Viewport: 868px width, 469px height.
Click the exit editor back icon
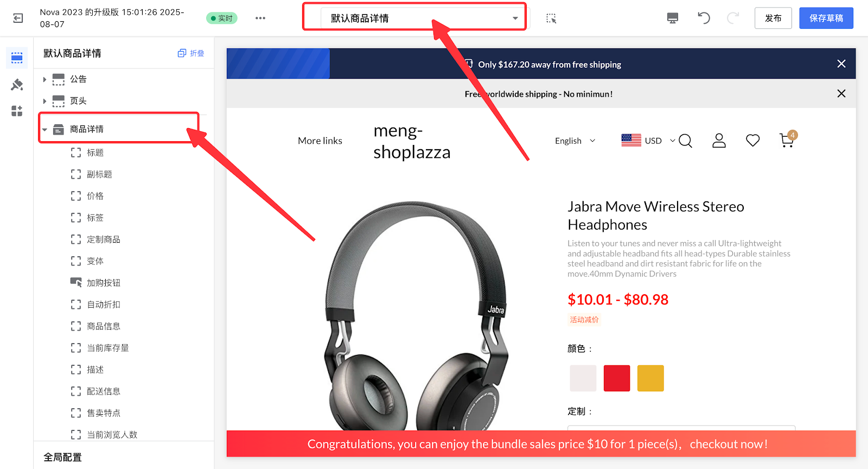click(x=18, y=18)
